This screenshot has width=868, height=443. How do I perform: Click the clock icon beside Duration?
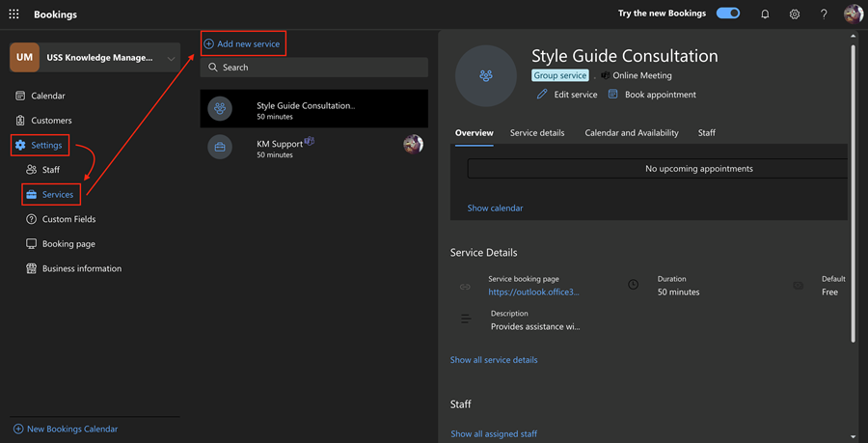pos(633,285)
